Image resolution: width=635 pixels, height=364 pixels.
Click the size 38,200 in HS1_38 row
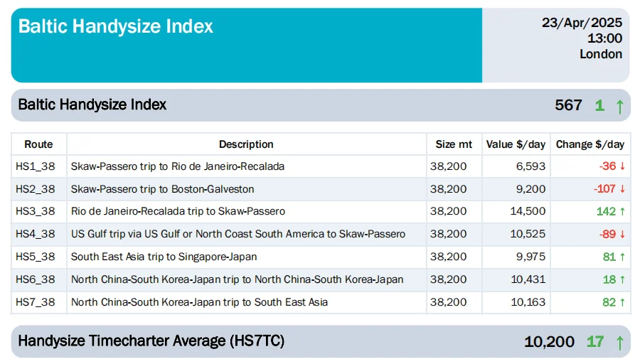pyautogui.click(x=448, y=166)
